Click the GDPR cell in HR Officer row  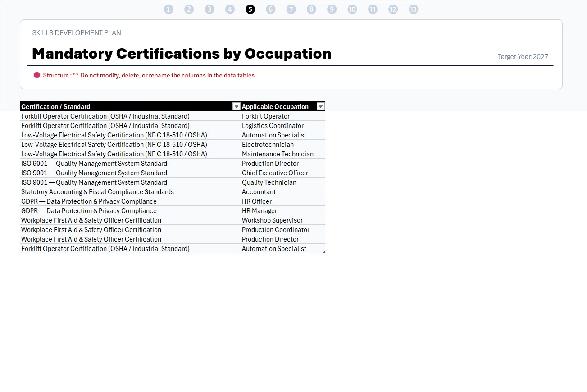pos(130,201)
